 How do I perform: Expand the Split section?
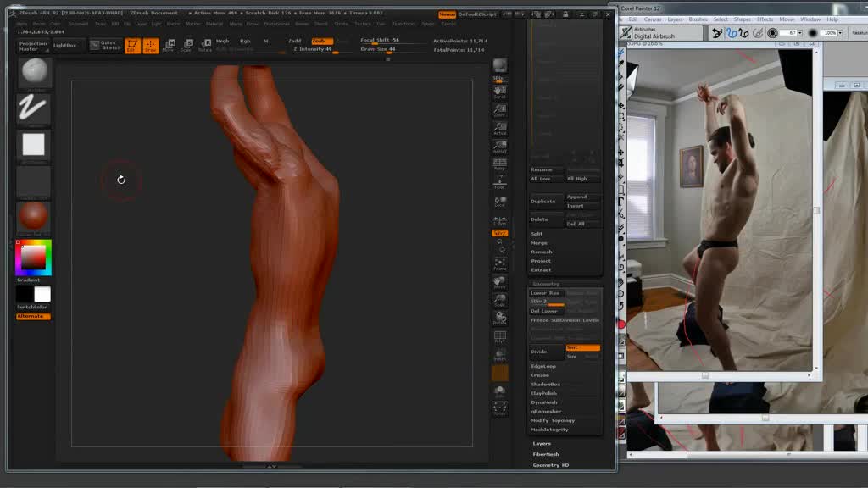537,234
